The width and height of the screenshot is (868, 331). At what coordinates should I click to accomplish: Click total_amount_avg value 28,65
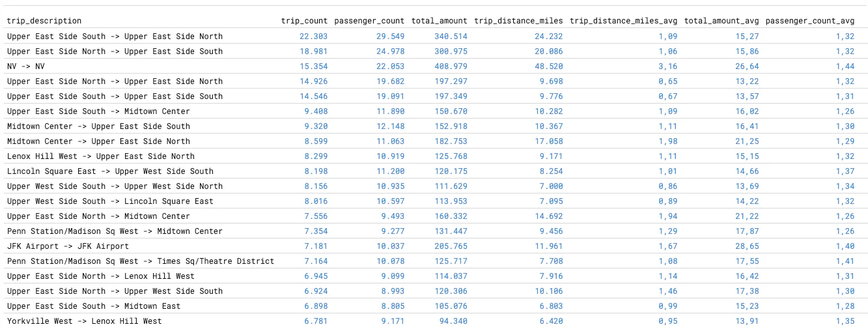(x=747, y=246)
